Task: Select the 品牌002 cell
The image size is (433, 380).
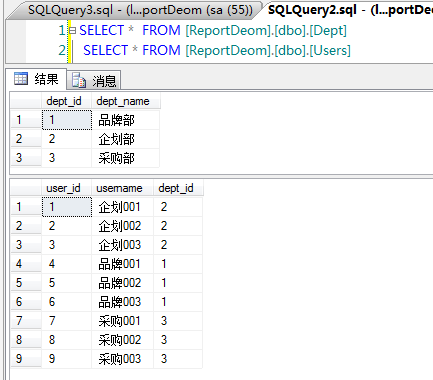Action: (122, 283)
